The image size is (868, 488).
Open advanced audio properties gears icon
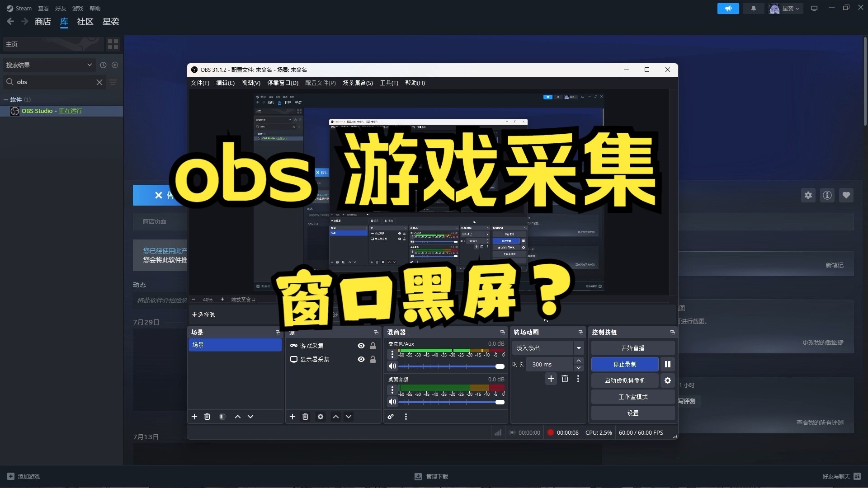(x=391, y=417)
